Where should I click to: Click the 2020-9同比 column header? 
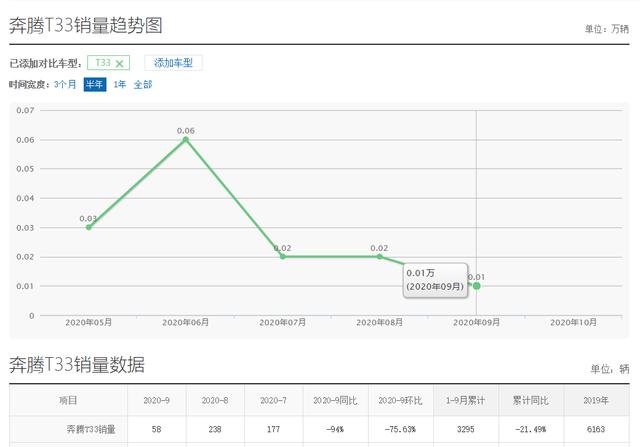coord(335,400)
